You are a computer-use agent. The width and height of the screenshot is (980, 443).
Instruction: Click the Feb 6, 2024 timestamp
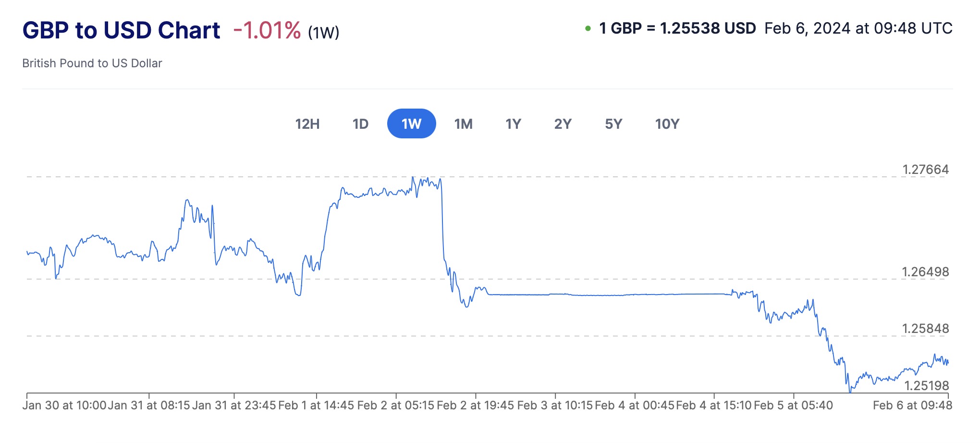coord(858,28)
